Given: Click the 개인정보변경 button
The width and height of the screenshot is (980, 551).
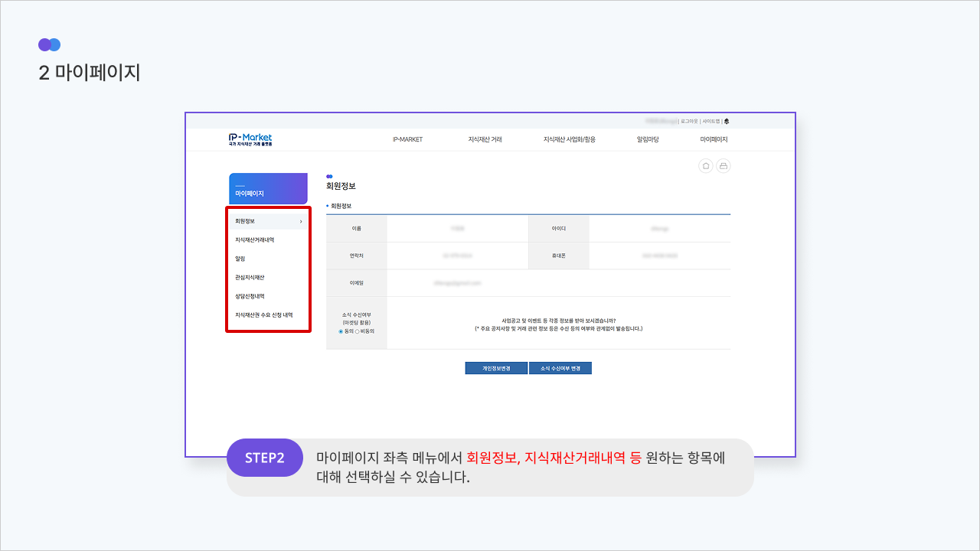Looking at the screenshot, I should (x=496, y=368).
